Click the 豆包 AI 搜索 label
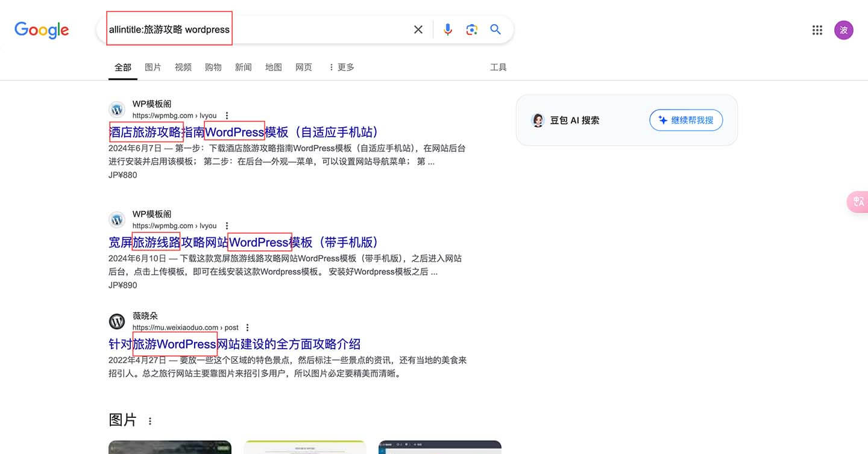Screen dimensions: 868x454 pos(574,120)
